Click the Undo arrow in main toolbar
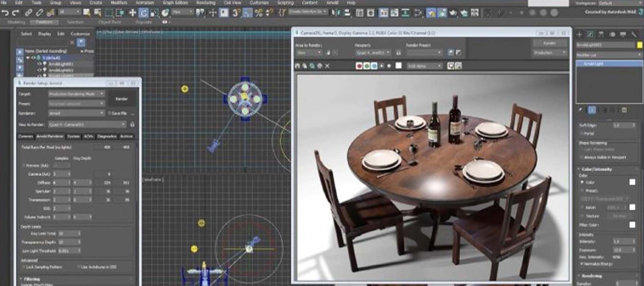644x286 pixels. pyautogui.click(x=5, y=13)
